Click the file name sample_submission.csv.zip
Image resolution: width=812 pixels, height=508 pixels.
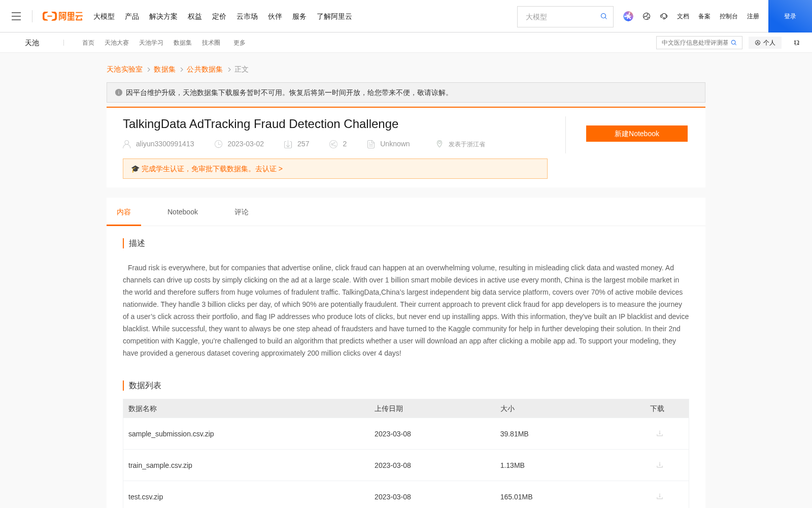(x=171, y=434)
